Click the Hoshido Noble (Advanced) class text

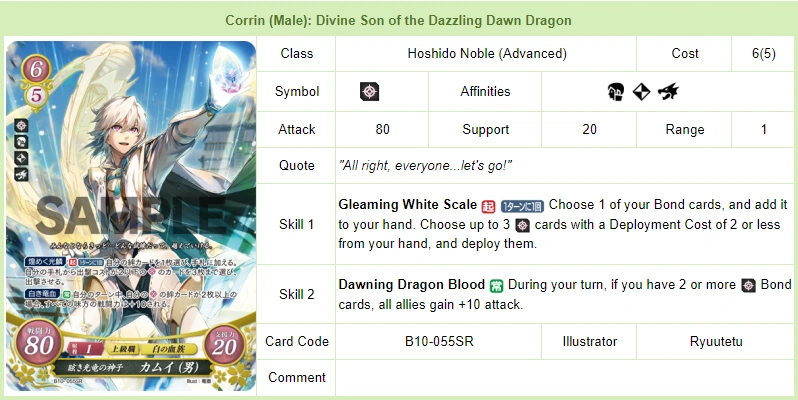click(487, 53)
